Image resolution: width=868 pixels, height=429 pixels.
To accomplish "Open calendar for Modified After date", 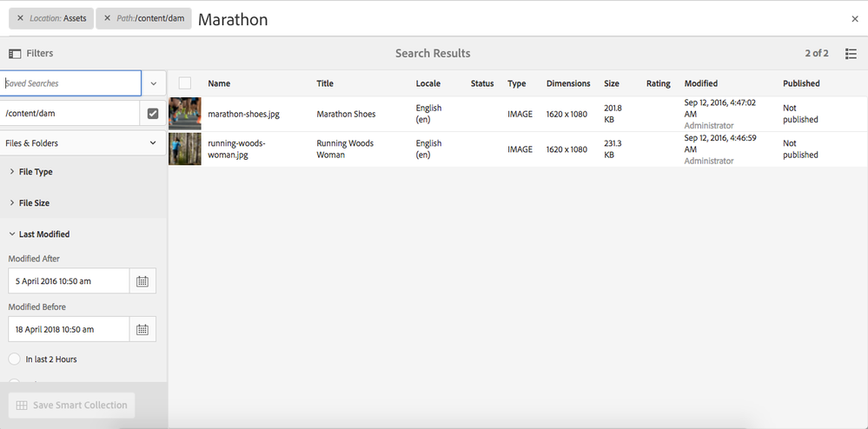I will pyautogui.click(x=142, y=281).
